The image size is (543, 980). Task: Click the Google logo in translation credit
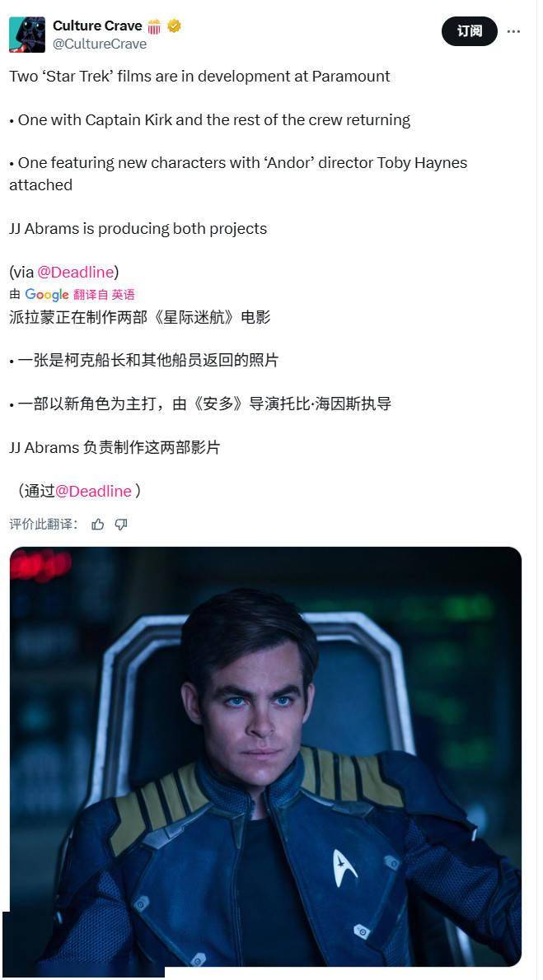pyautogui.click(x=47, y=294)
